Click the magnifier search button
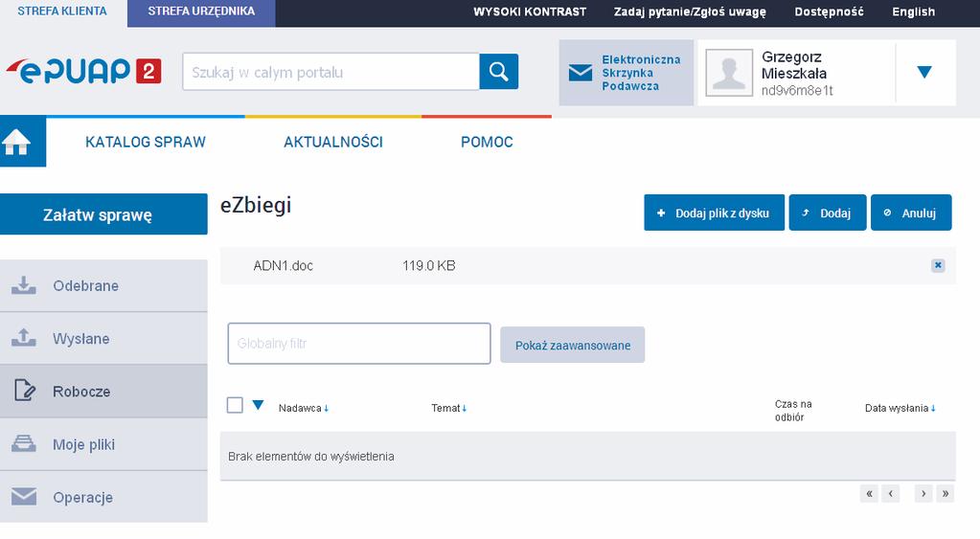 [499, 71]
